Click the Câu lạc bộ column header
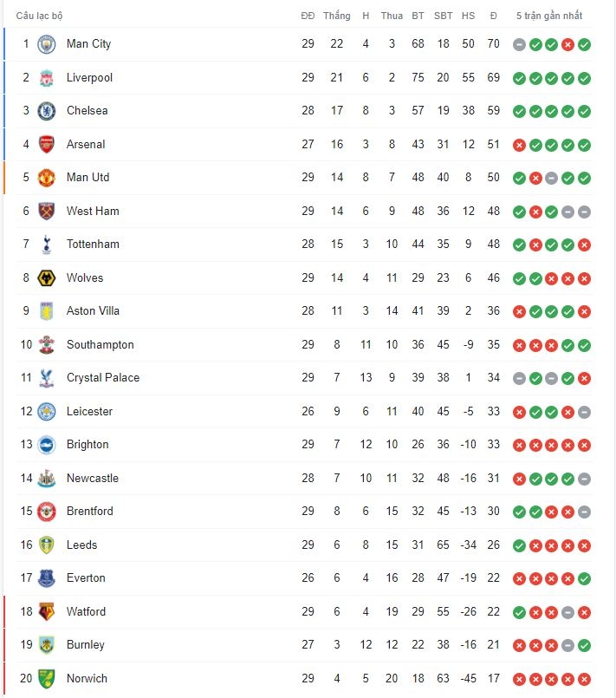The height and width of the screenshot is (698, 616). click(x=39, y=16)
